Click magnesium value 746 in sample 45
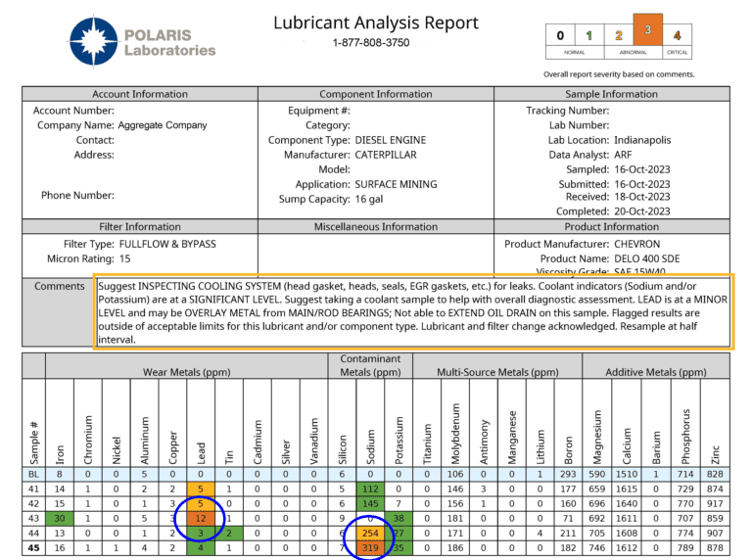The height and width of the screenshot is (560, 752). pos(597,548)
